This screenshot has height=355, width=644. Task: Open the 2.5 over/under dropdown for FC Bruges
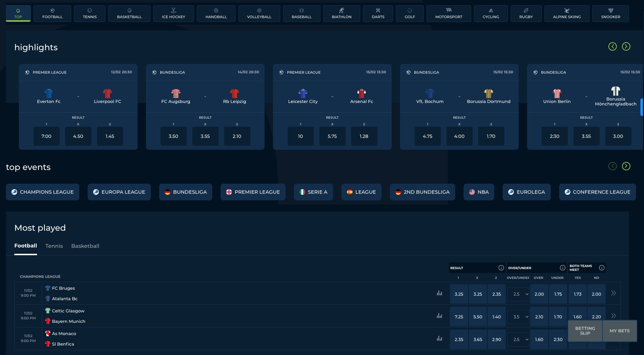(518, 294)
